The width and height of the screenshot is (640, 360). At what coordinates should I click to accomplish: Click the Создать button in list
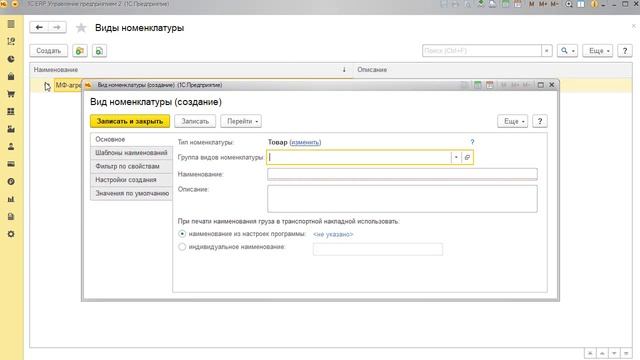[49, 51]
